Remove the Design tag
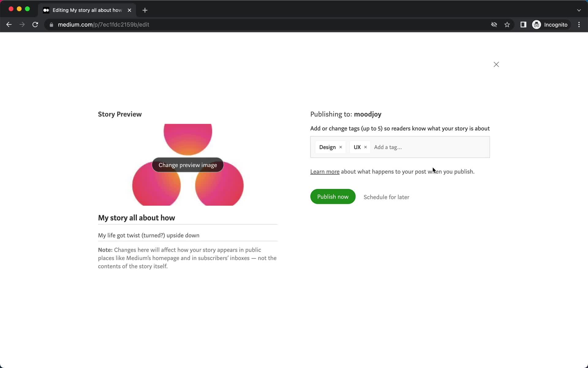 point(341,147)
